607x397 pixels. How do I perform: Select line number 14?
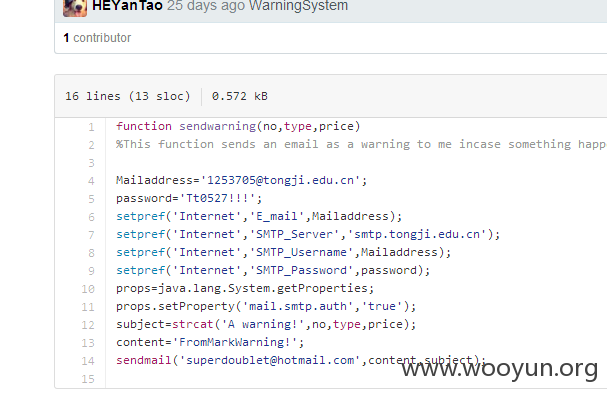tap(88, 361)
